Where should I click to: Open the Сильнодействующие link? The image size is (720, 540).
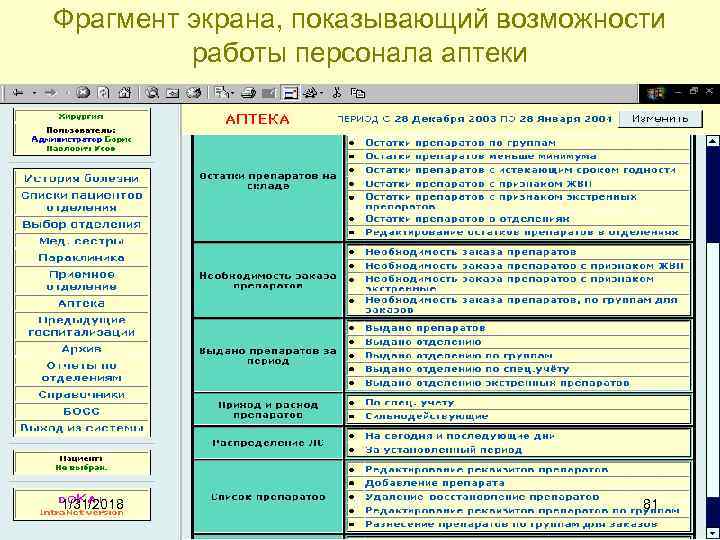pos(427,416)
